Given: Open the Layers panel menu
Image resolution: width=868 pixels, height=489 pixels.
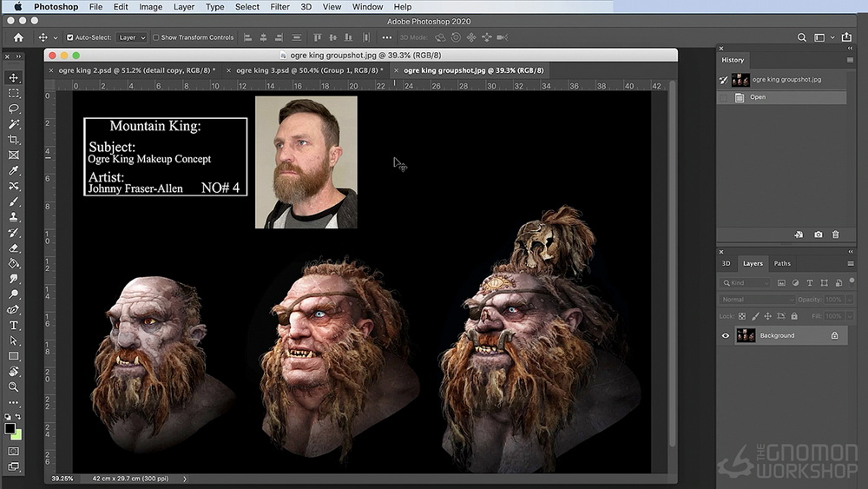Looking at the screenshot, I should (x=851, y=263).
